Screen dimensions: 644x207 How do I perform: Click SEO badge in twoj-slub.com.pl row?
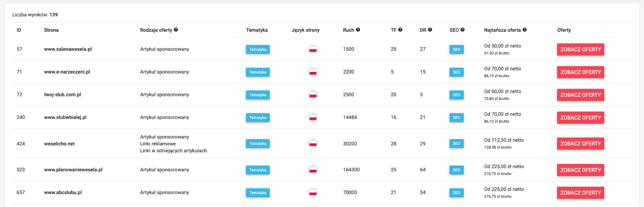coord(457,95)
